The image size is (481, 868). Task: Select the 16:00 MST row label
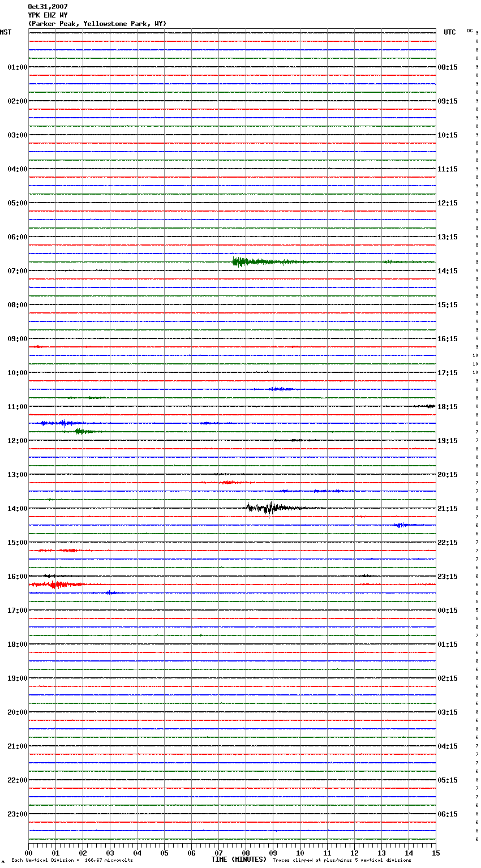click(18, 576)
